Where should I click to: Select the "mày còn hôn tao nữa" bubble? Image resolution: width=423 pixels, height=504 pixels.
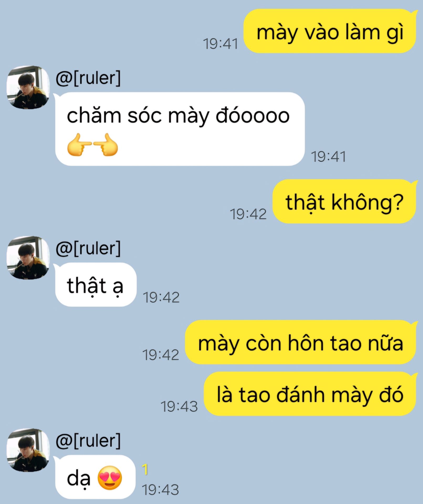click(x=301, y=342)
